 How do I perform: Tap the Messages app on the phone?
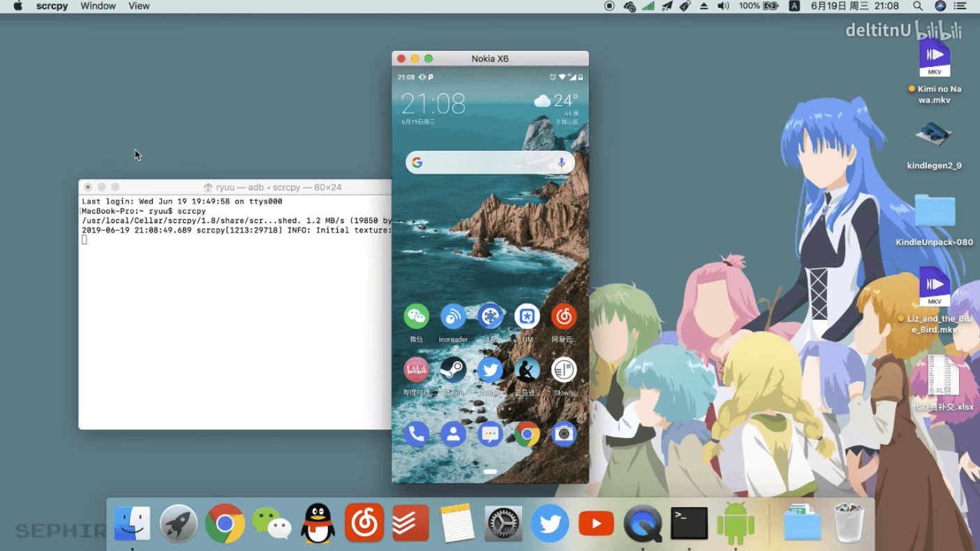pos(490,434)
